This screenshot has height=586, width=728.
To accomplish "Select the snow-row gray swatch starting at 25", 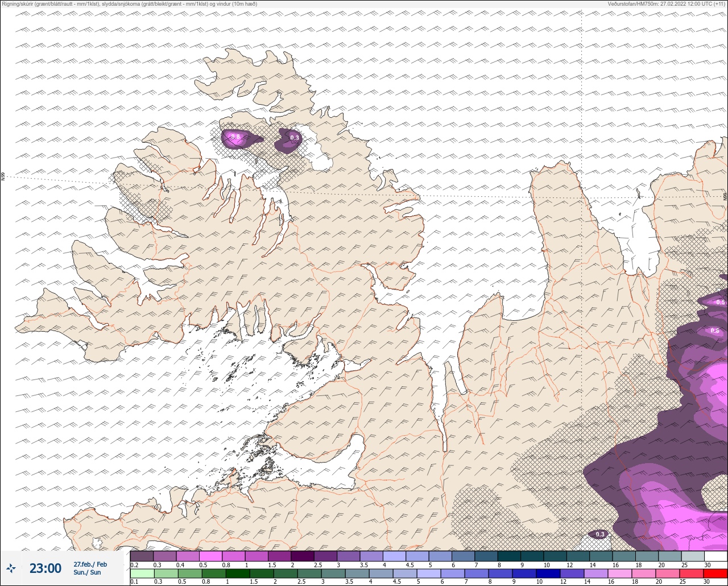I will pos(693,556).
